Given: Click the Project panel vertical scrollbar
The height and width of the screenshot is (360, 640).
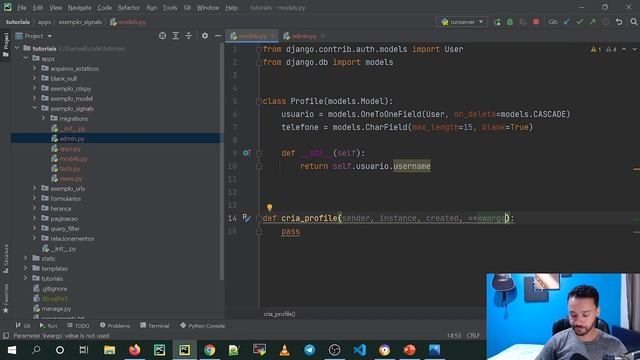Looking at the screenshot, I should point(222,163).
